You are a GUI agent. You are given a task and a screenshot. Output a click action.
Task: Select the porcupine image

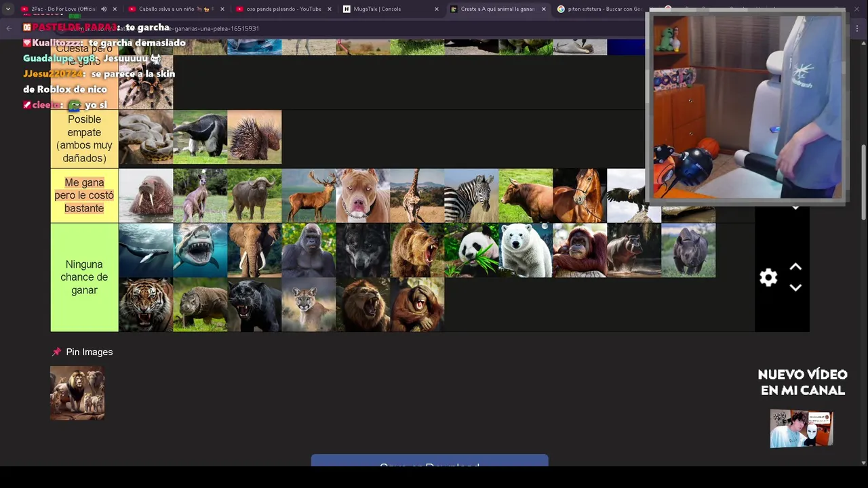pos(254,137)
